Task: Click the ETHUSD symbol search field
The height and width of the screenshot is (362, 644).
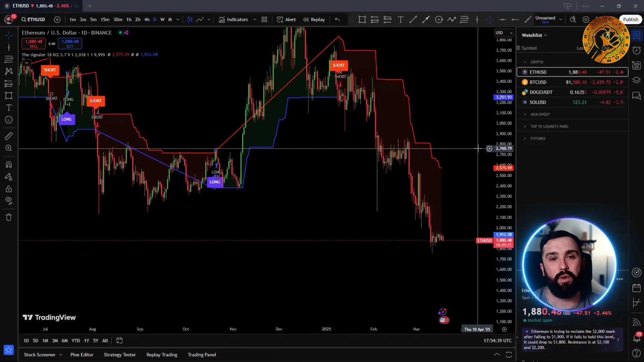Action: [x=34, y=19]
